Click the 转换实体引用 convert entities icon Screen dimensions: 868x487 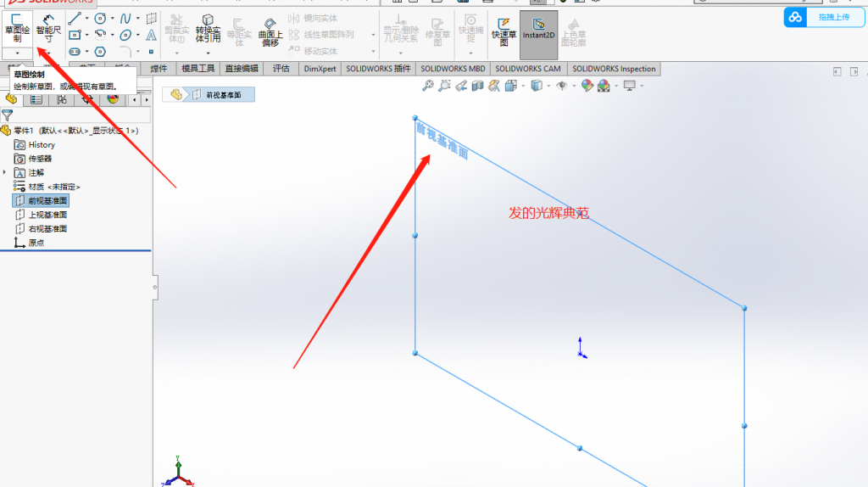click(208, 29)
